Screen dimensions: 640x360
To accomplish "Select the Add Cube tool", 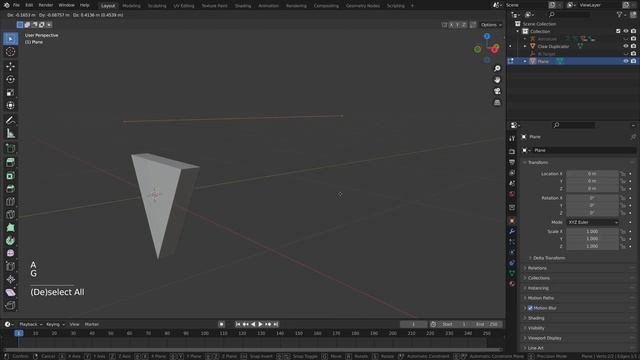I will click(11, 148).
